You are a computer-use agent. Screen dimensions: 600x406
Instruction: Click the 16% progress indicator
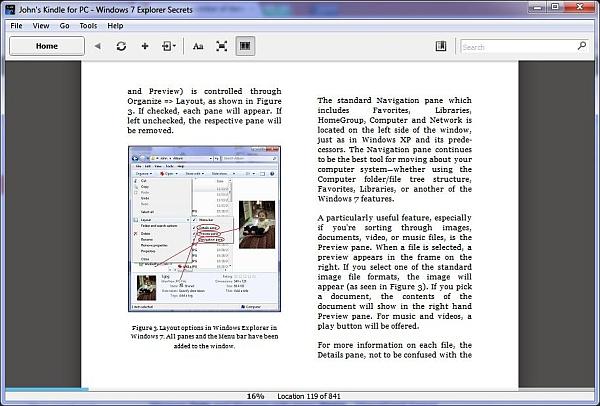click(x=255, y=396)
